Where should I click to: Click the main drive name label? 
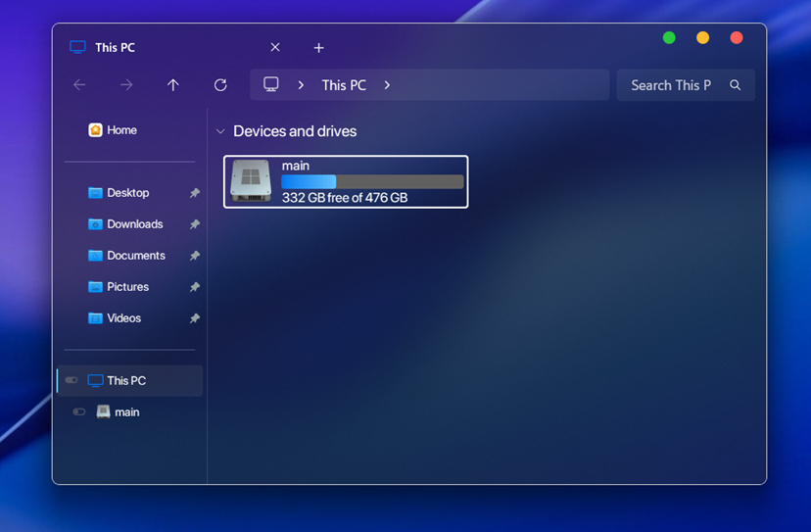(x=296, y=166)
